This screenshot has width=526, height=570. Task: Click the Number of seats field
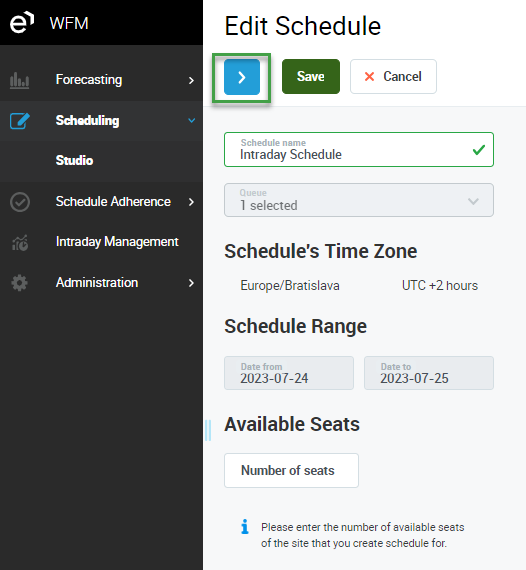pos(292,470)
